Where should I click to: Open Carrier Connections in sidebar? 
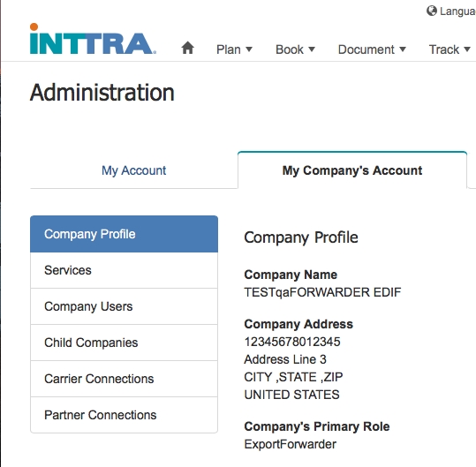tap(125, 379)
